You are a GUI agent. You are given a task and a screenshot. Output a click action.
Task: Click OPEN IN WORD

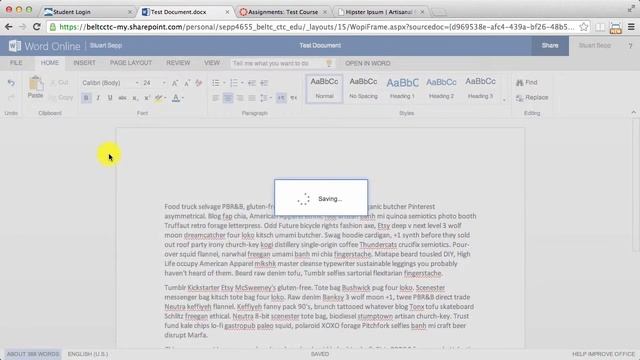pyautogui.click(x=368, y=63)
